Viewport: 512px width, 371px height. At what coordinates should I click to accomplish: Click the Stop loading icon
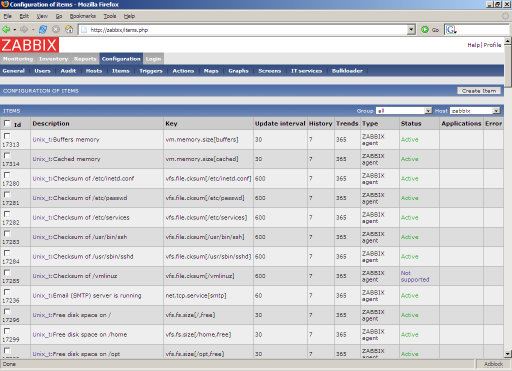point(56,30)
